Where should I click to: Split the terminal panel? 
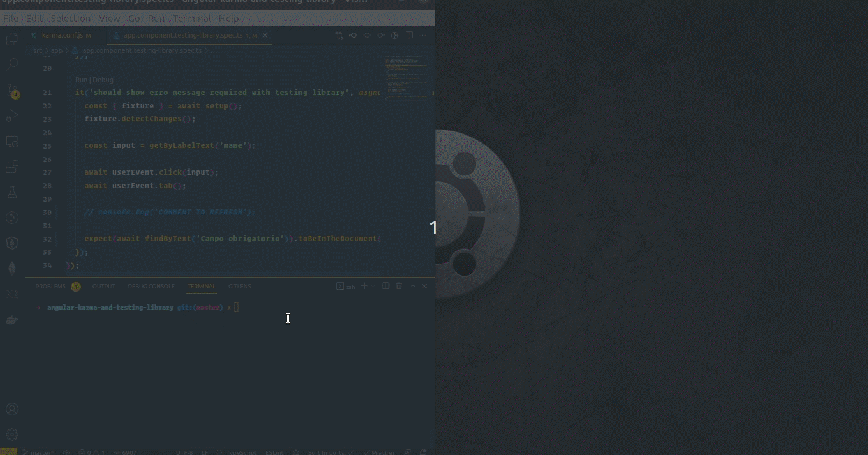386,287
